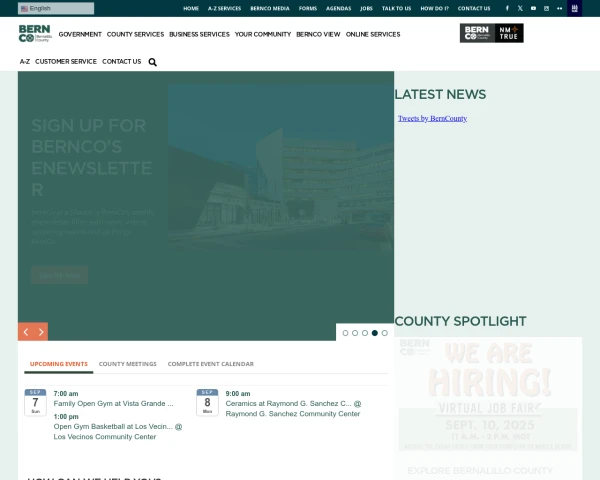Image resolution: width=600 pixels, height=480 pixels.
Task: Expand Online Services main menu
Action: [373, 34]
